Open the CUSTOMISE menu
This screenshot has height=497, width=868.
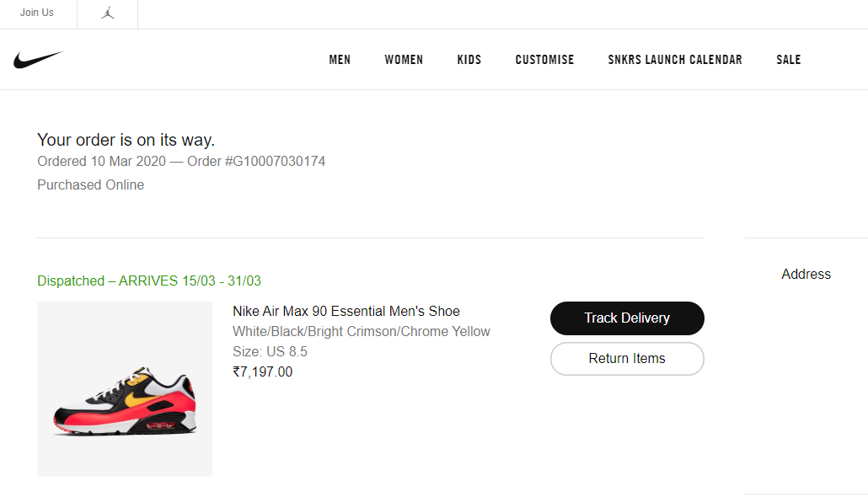coord(544,60)
